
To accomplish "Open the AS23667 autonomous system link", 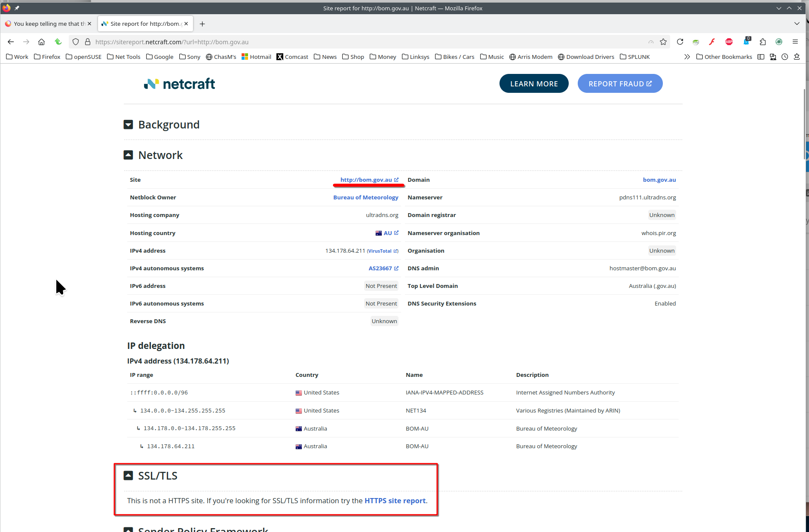I will click(x=383, y=268).
